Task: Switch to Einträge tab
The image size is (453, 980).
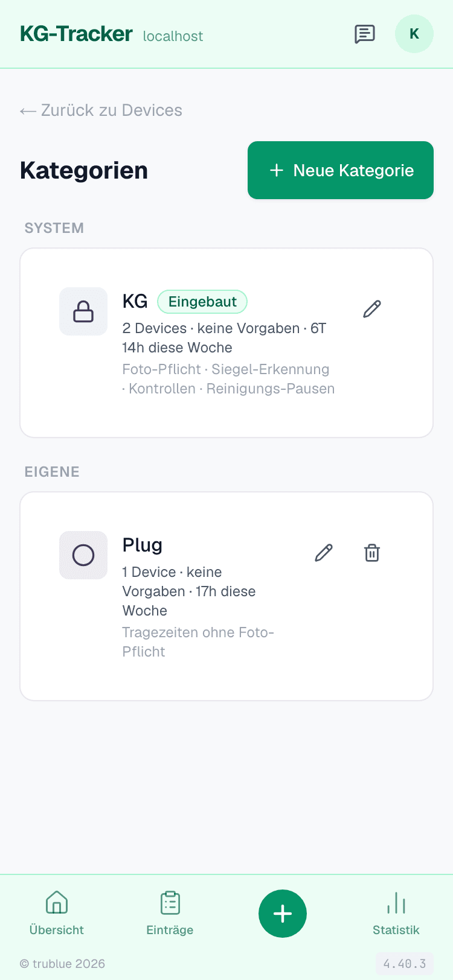Action: [x=170, y=914]
